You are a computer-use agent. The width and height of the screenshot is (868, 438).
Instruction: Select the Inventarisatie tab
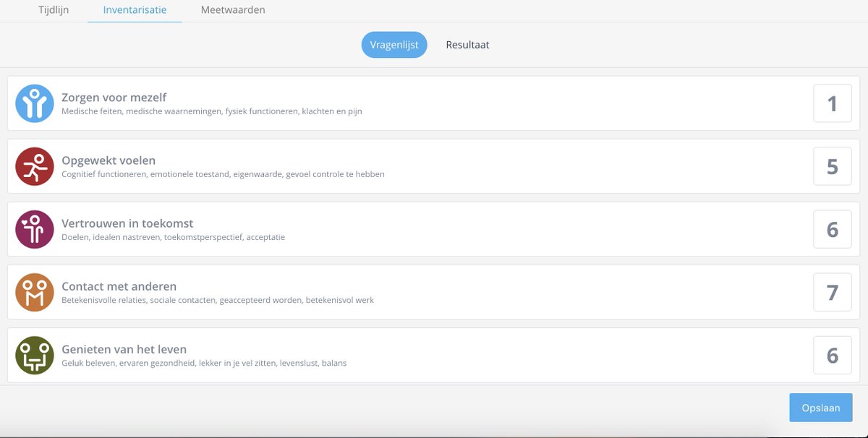click(x=135, y=10)
